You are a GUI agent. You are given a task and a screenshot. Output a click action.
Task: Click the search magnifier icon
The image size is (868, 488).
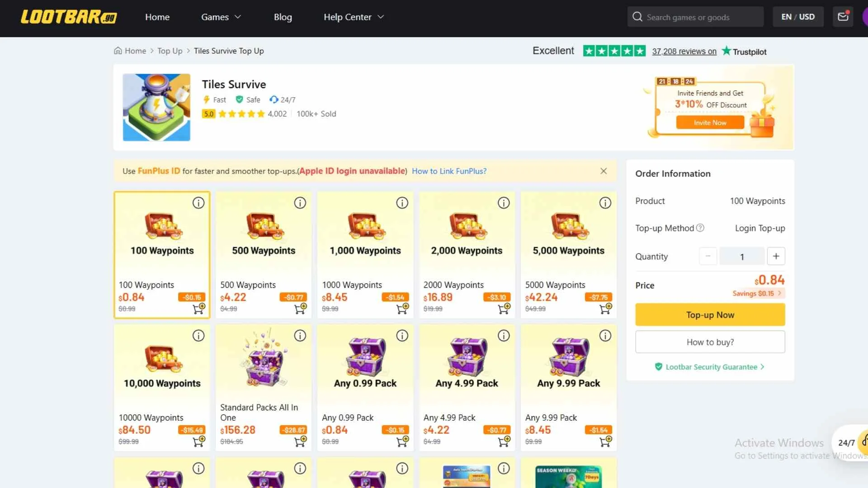point(637,16)
